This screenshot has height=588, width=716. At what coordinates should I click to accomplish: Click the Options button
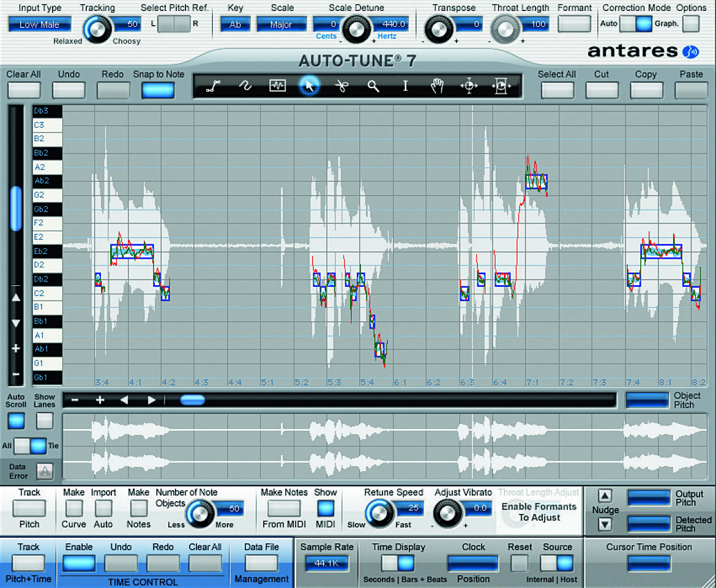(x=691, y=24)
